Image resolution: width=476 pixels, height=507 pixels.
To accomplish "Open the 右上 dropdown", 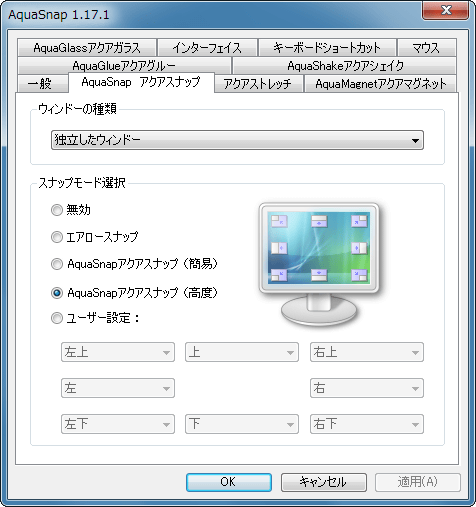I will tap(367, 352).
